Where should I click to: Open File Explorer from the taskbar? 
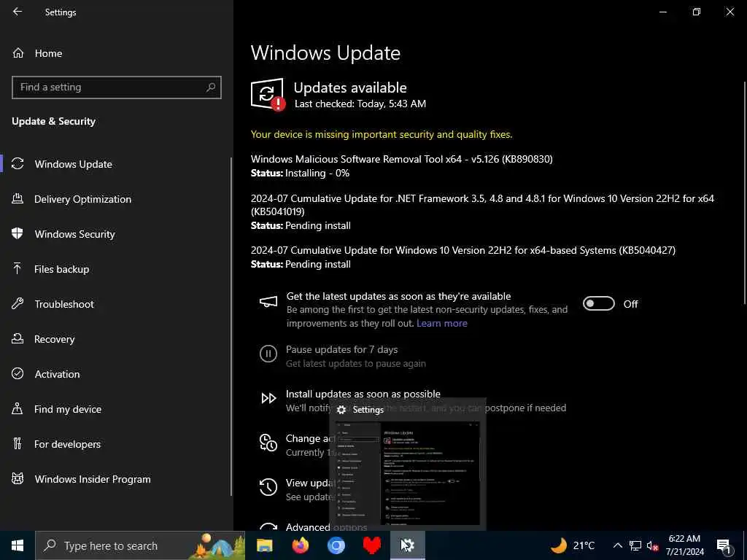pos(264,545)
